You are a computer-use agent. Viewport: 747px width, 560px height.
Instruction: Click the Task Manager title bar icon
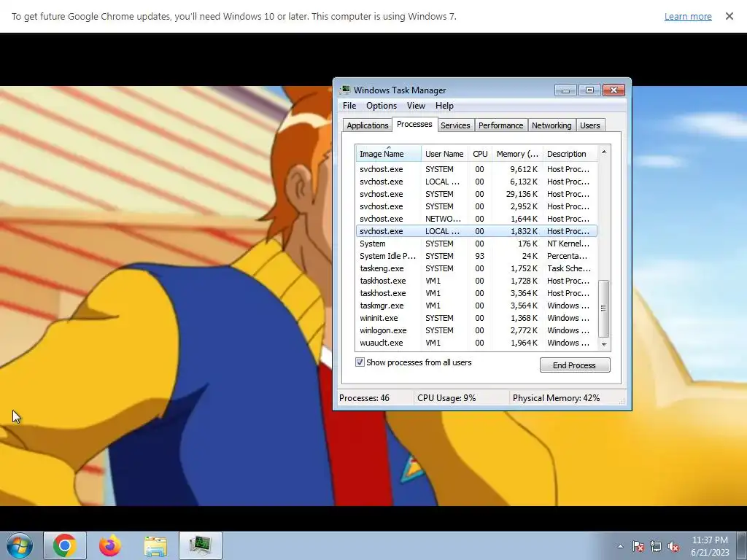(x=345, y=90)
